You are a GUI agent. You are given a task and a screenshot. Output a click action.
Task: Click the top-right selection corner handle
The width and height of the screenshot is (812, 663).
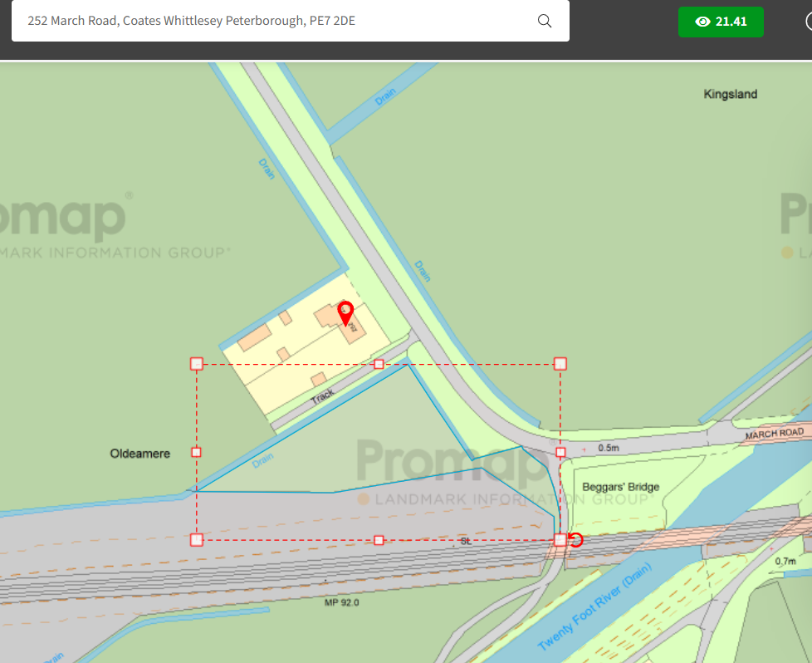560,364
